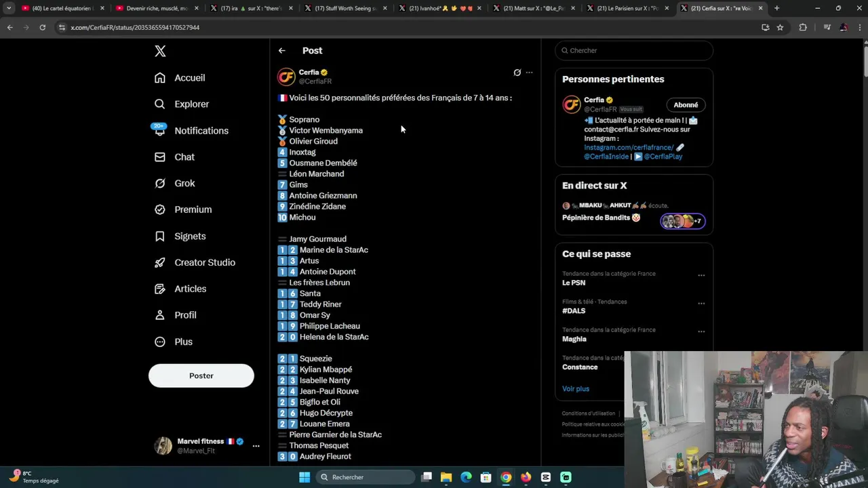Click Conditions d'utilisation footer link
The width and height of the screenshot is (868, 488).
(589, 413)
